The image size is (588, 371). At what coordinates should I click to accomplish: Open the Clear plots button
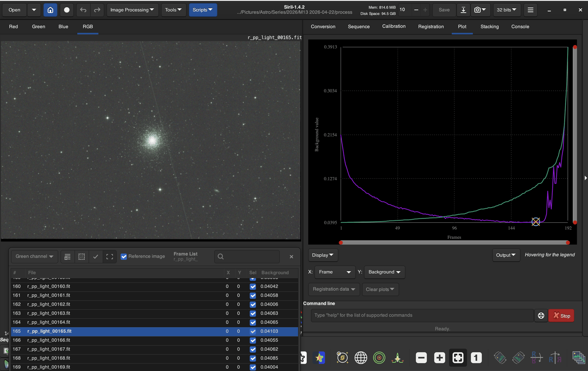pos(380,289)
